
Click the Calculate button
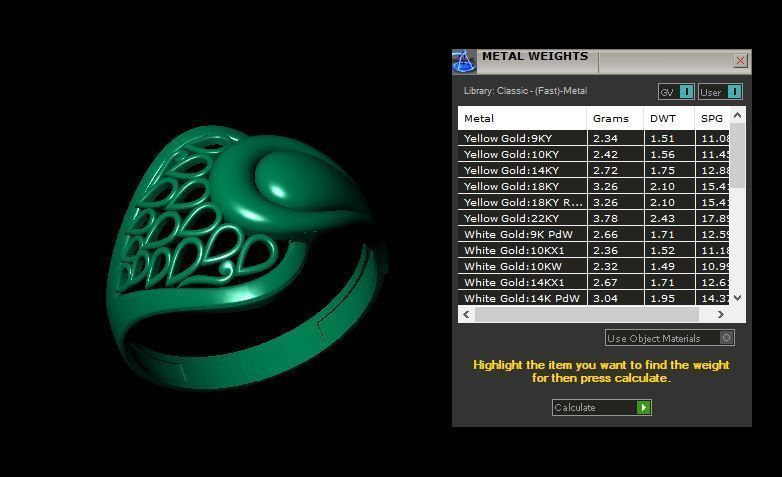click(601, 407)
